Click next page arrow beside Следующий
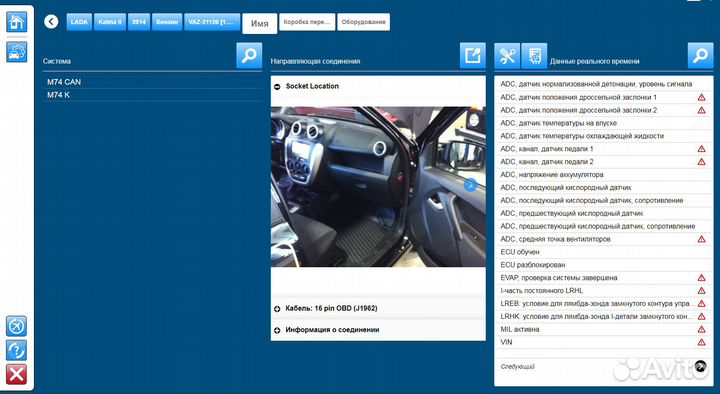Screen dimensions: 720x394 701,366
